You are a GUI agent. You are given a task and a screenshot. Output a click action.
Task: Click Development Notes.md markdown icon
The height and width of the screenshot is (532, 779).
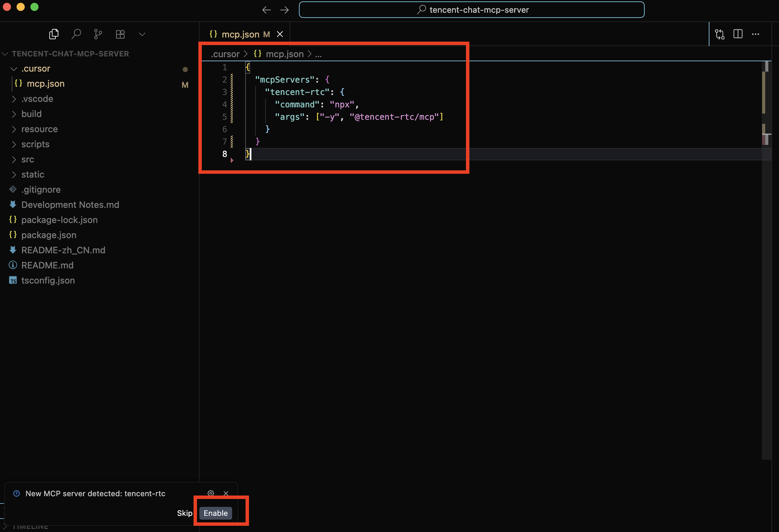13,204
